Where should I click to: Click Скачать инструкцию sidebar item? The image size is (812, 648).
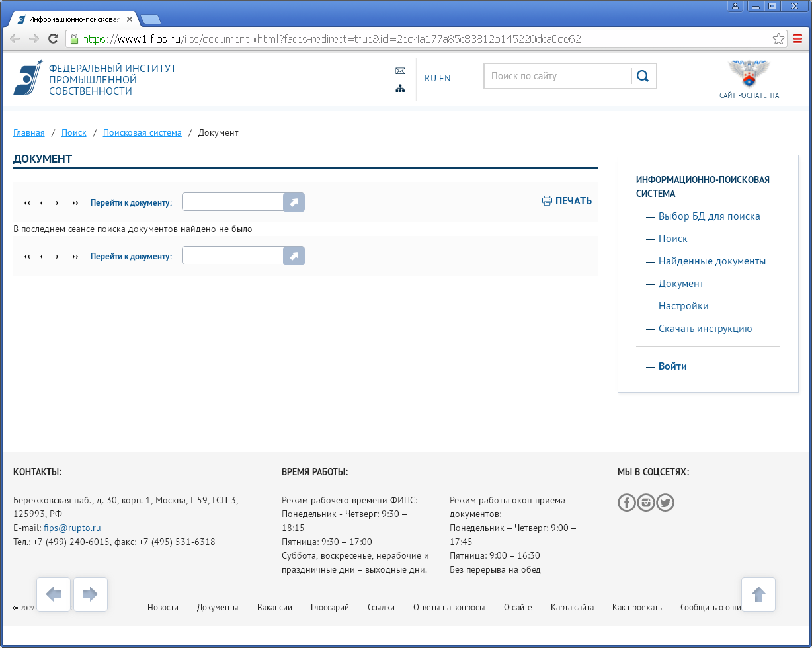pos(705,329)
